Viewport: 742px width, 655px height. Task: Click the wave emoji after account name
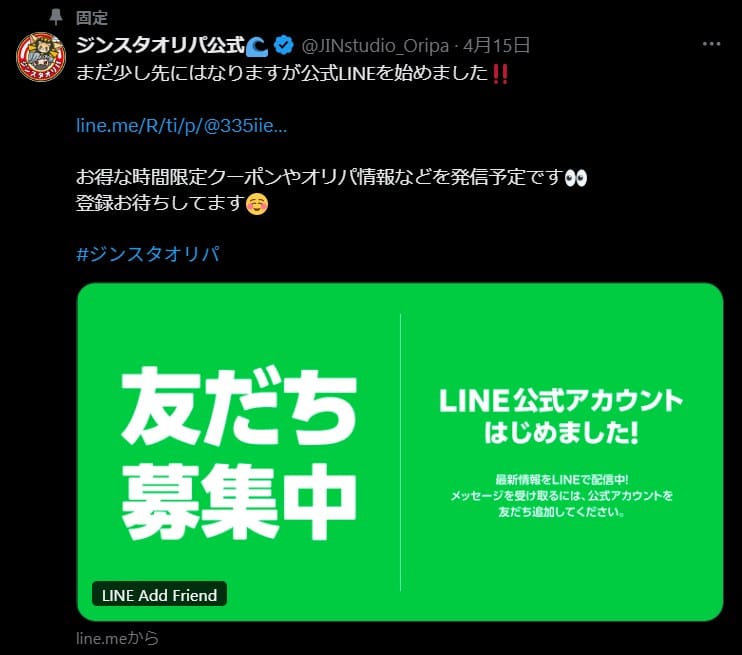[257, 46]
